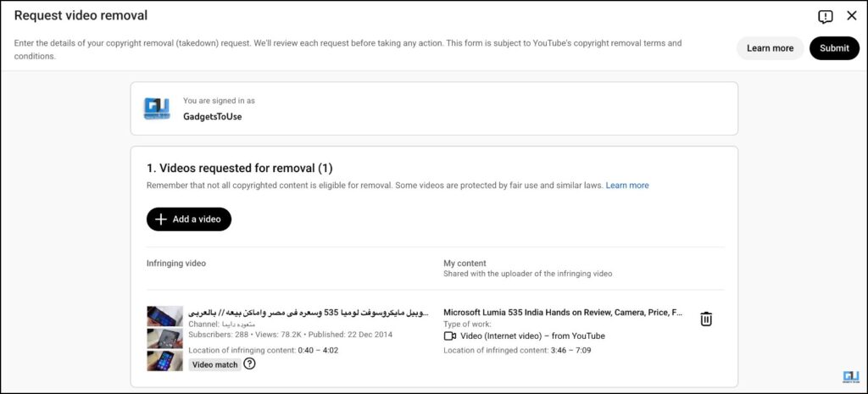Click the Video match label

(214, 364)
